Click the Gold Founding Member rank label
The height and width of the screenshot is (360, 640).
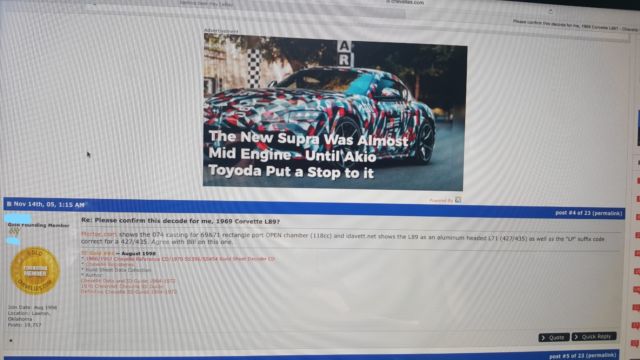38,225
